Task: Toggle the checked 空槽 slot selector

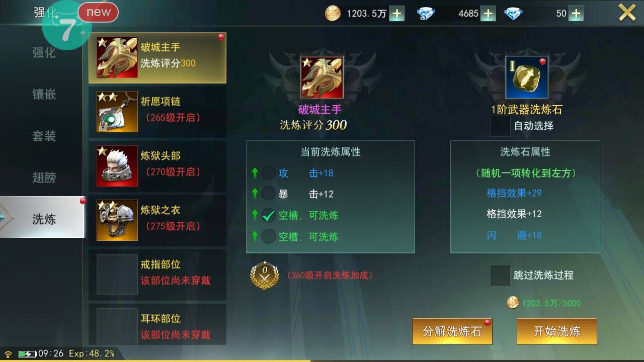Action: 269,215
